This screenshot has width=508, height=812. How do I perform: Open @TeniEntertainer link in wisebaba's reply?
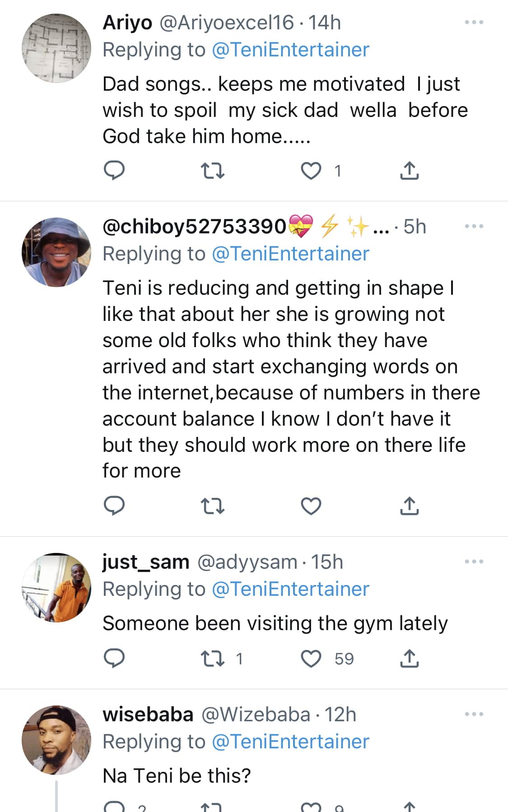290,742
